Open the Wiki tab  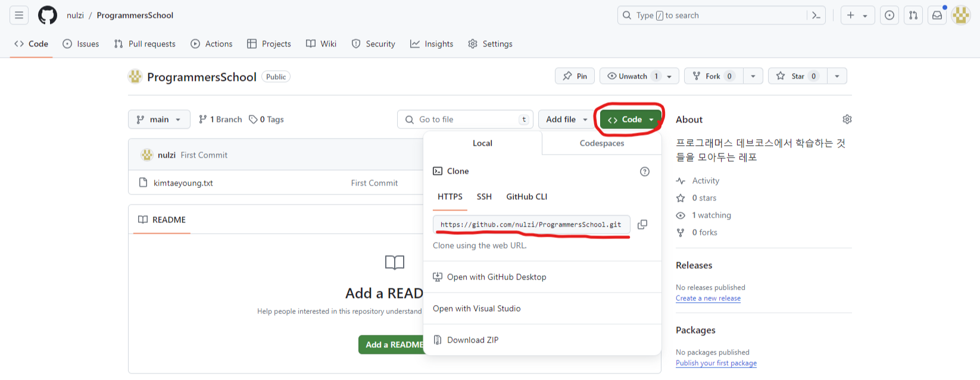click(322, 44)
